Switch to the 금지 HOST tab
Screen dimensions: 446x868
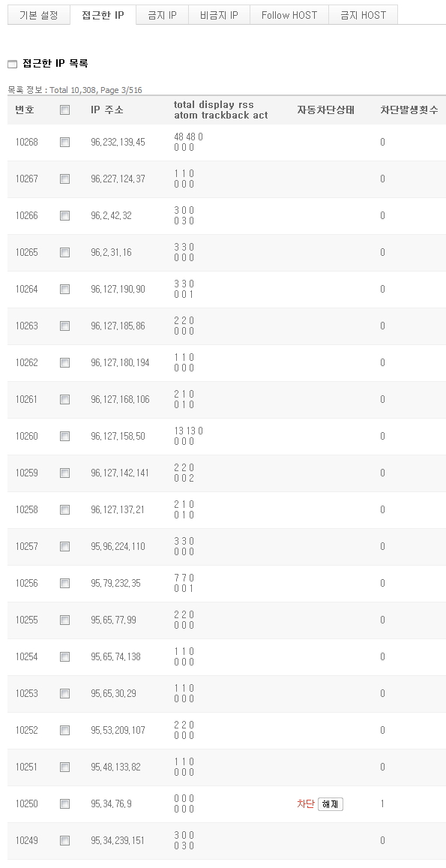coord(363,15)
